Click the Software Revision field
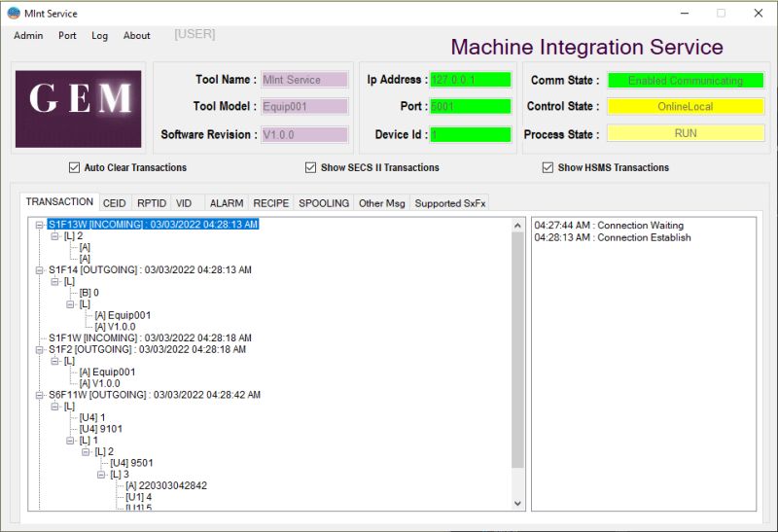This screenshot has width=778, height=532. point(304,135)
